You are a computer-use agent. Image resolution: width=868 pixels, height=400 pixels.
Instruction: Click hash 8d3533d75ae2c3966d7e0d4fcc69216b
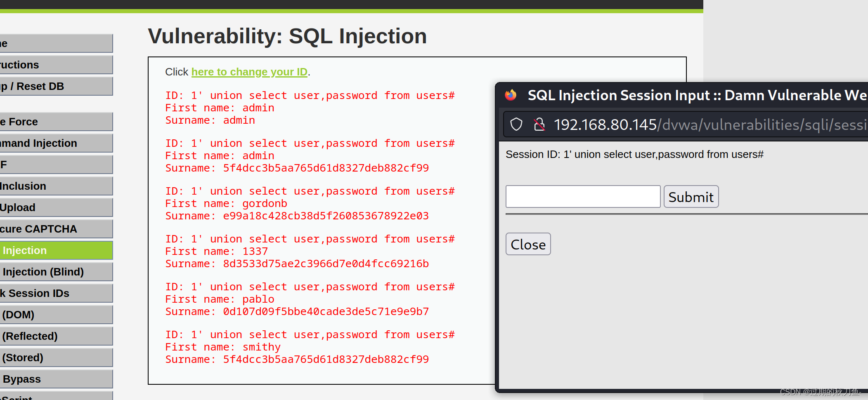(326, 264)
